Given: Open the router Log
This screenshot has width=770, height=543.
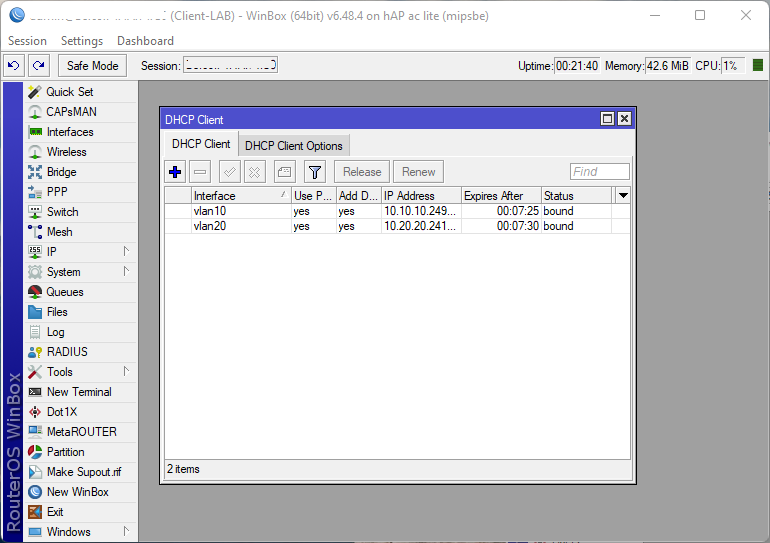Looking at the screenshot, I should [x=81, y=332].
